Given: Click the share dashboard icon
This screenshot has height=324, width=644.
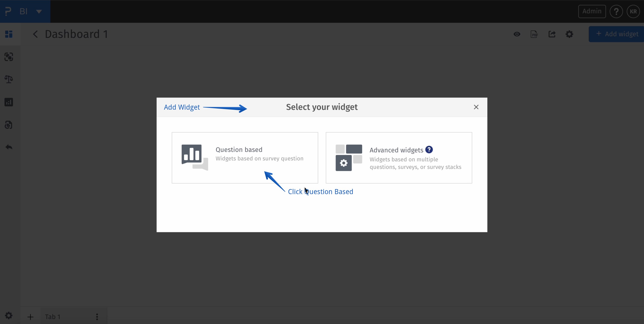Looking at the screenshot, I should pyautogui.click(x=552, y=34).
